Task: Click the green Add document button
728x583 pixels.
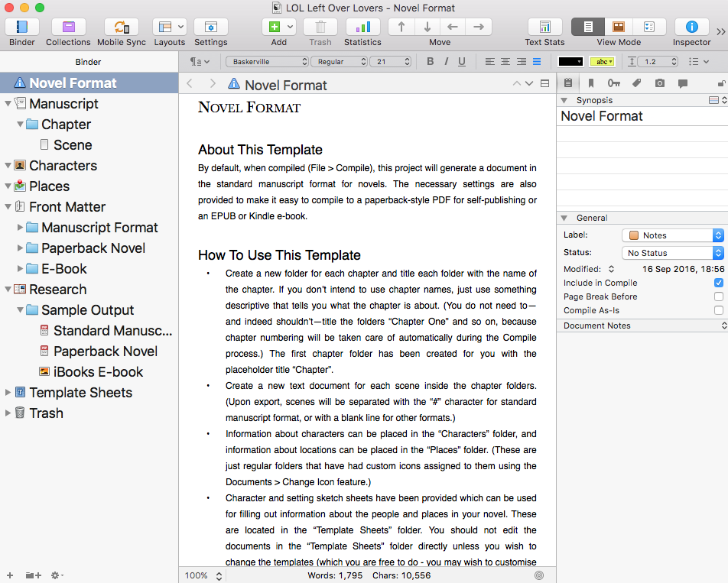Action: click(275, 28)
